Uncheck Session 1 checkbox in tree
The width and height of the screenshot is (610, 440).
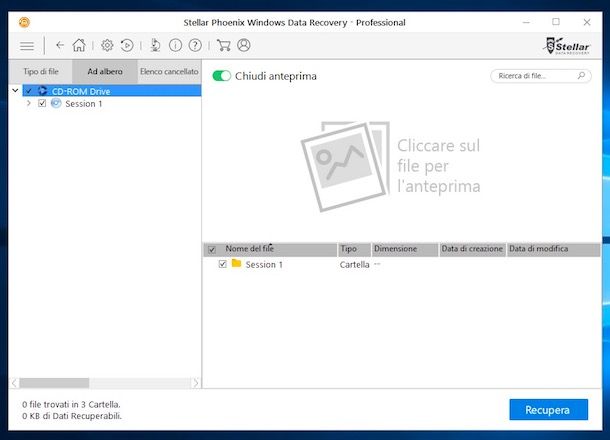pos(42,103)
